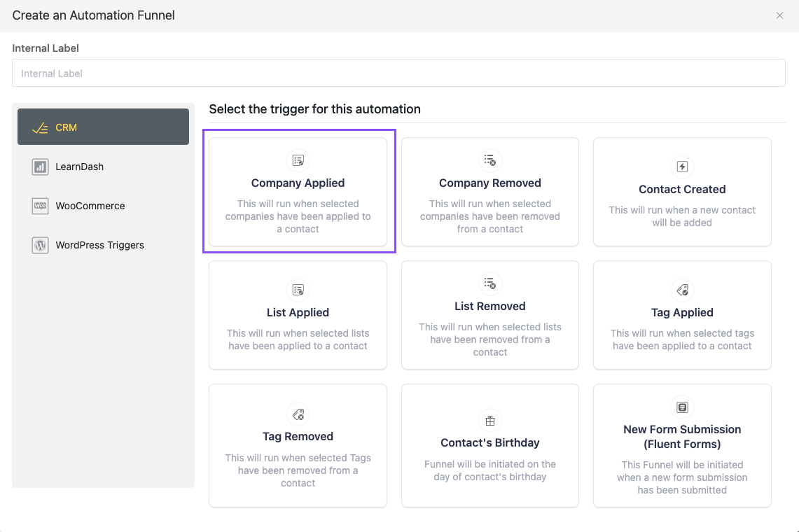
Task: Select the CRM category tab
Action: coord(103,127)
